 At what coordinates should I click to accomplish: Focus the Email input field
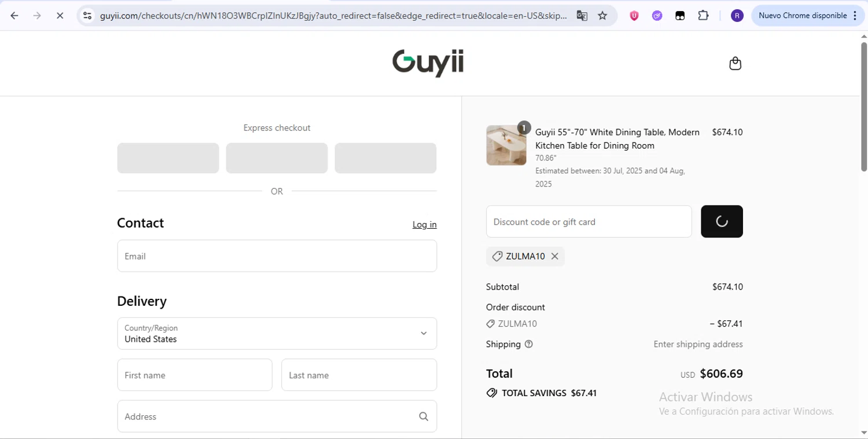click(x=277, y=256)
